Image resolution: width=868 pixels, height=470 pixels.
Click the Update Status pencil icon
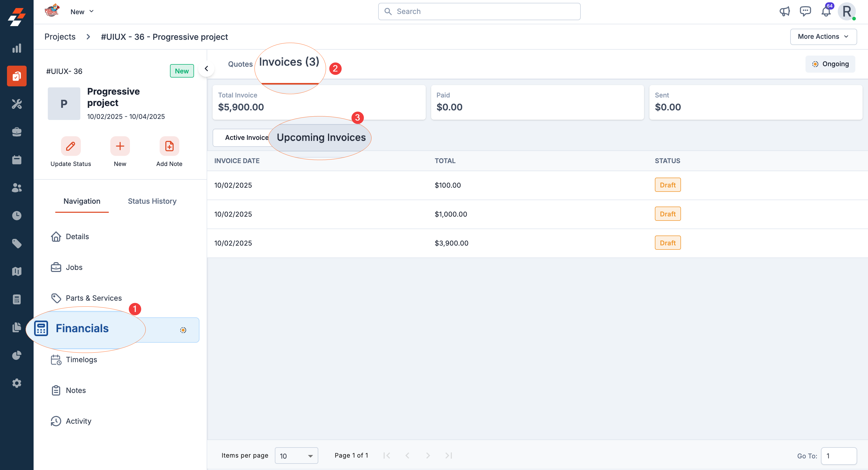coord(71,146)
